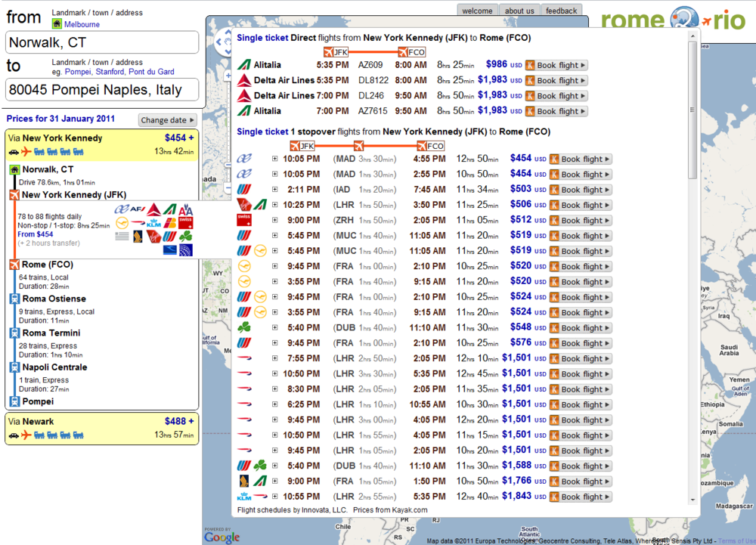Image resolution: width=756 pixels, height=545 pixels.
Task: Book the Delta DL246 flight
Action: pyautogui.click(x=557, y=96)
